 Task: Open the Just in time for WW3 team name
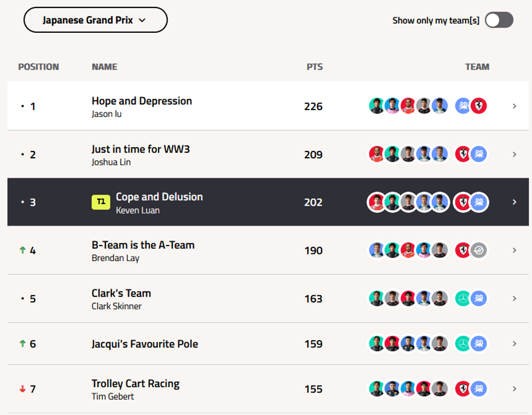coord(140,149)
